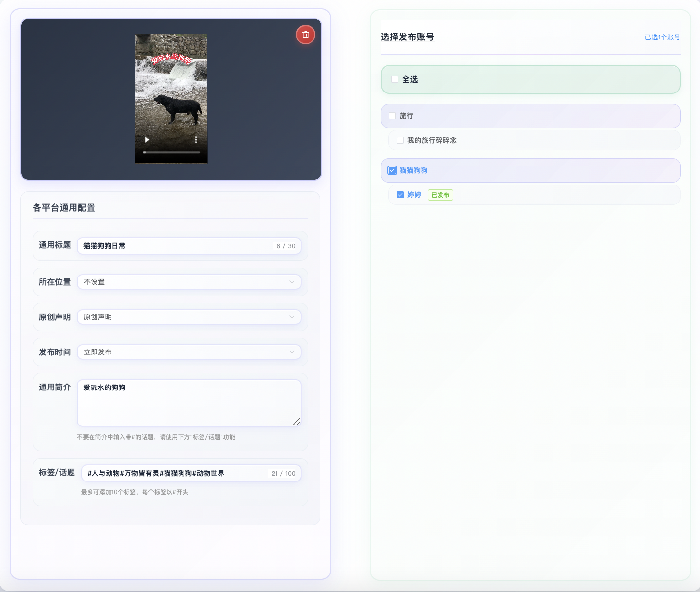
Task: Click the video progress bar
Action: tap(171, 152)
